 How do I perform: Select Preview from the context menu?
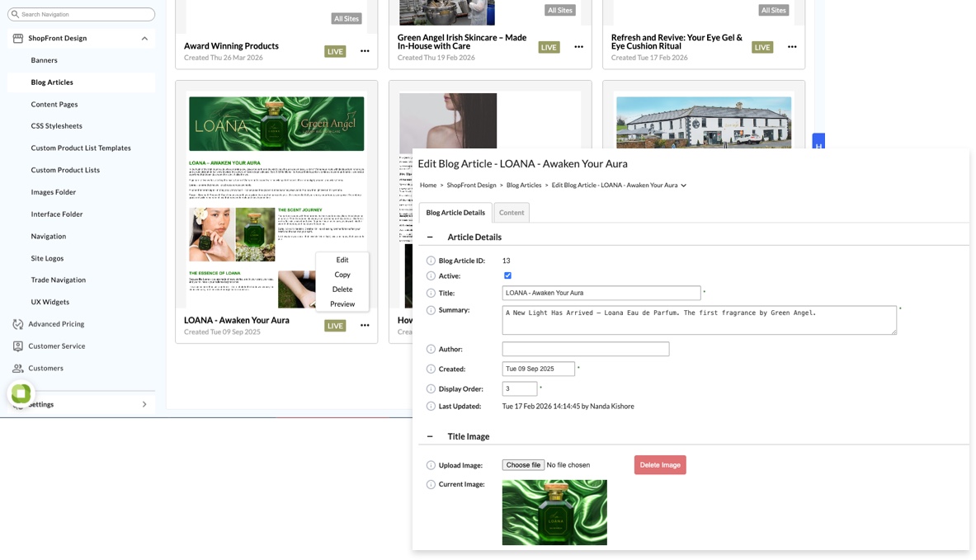(342, 304)
